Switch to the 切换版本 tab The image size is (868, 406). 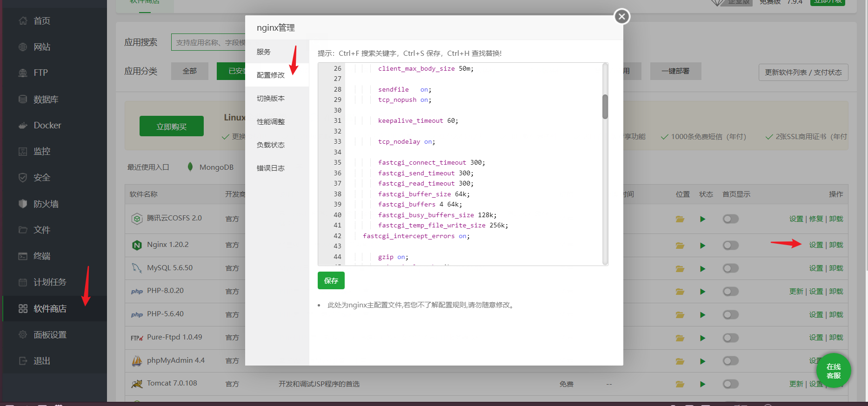[277, 98]
